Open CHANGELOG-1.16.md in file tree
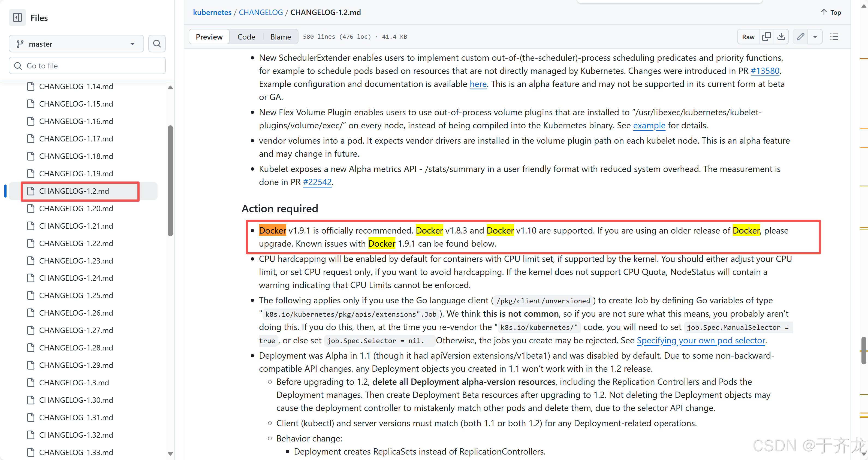The width and height of the screenshot is (868, 460). (76, 121)
